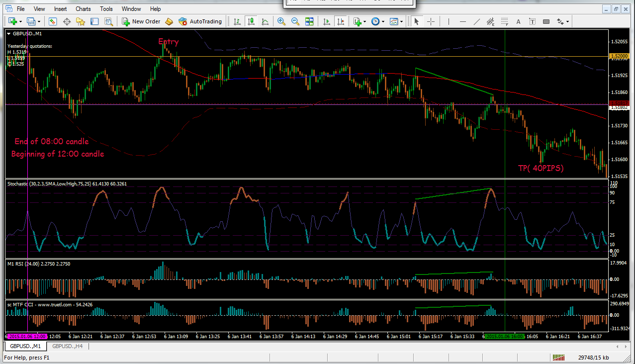Show the Market Watch panel
635x364 pixels.
pyautogui.click(x=53, y=21)
